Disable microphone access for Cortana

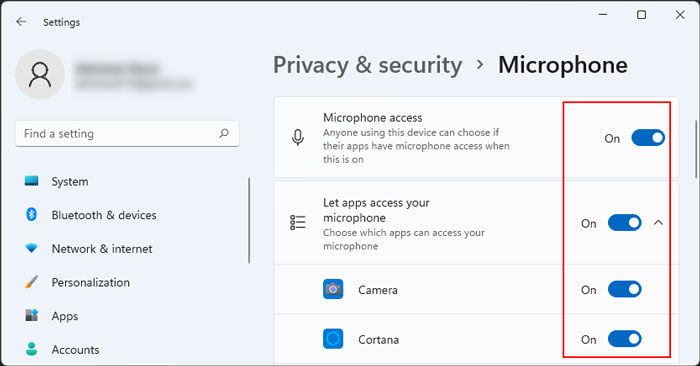click(625, 339)
